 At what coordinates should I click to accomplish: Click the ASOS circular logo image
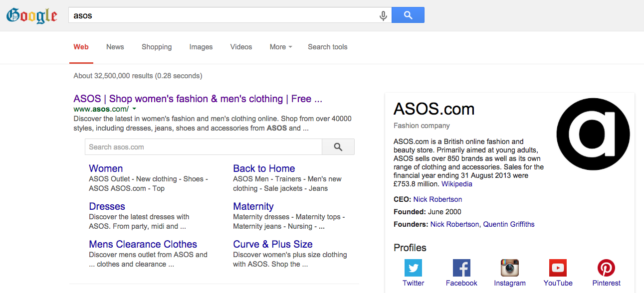pyautogui.click(x=593, y=134)
